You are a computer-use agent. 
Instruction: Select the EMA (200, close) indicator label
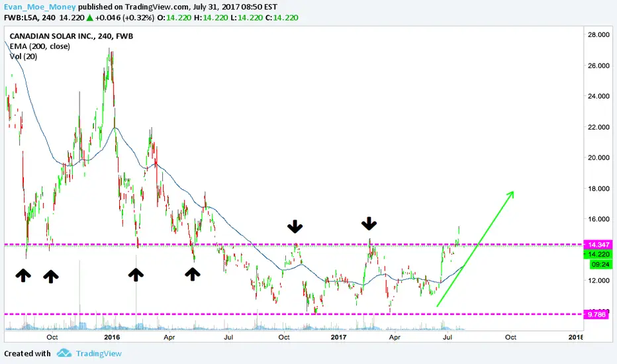pyautogui.click(x=40, y=46)
